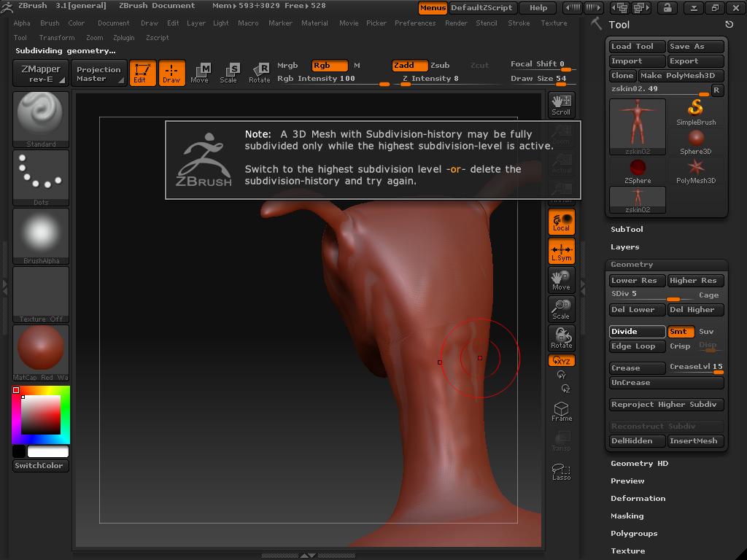Viewport: 747px width, 560px height.
Task: Open the Standard brush selector
Action: point(41,120)
